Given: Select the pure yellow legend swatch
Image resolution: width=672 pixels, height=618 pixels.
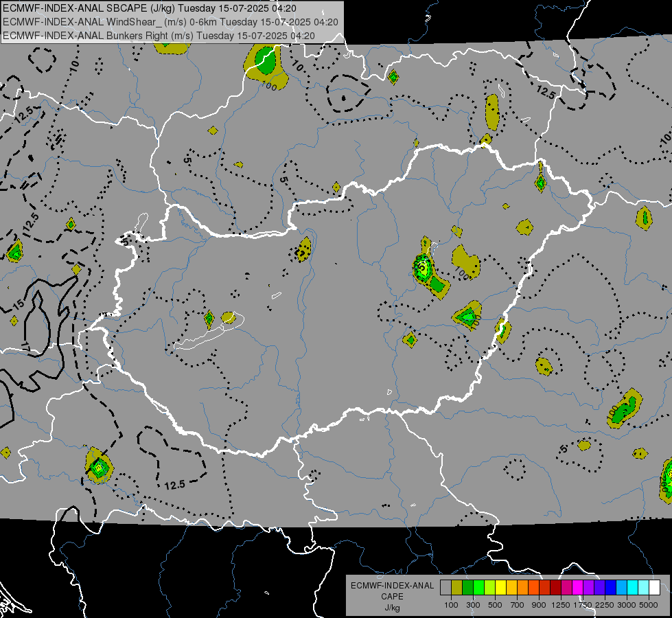Looking at the screenshot, I should click(x=500, y=588).
